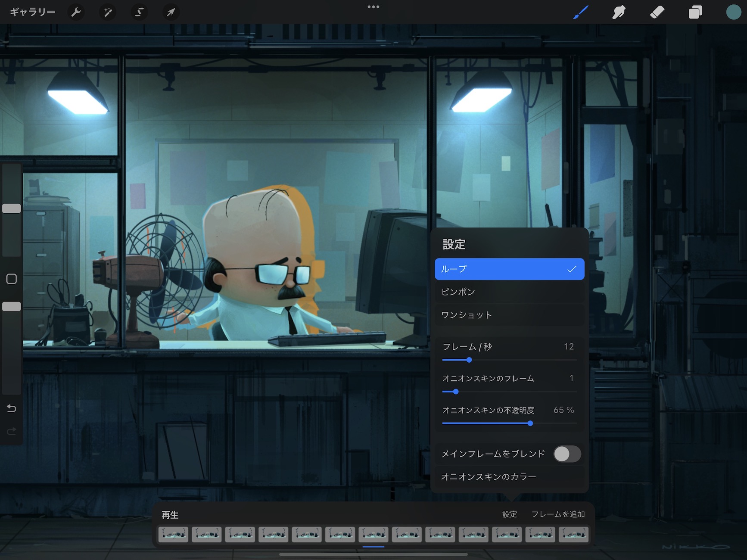Image resolution: width=747 pixels, height=560 pixels.
Task: Tap 設定 in the timeline bar
Action: (510, 514)
